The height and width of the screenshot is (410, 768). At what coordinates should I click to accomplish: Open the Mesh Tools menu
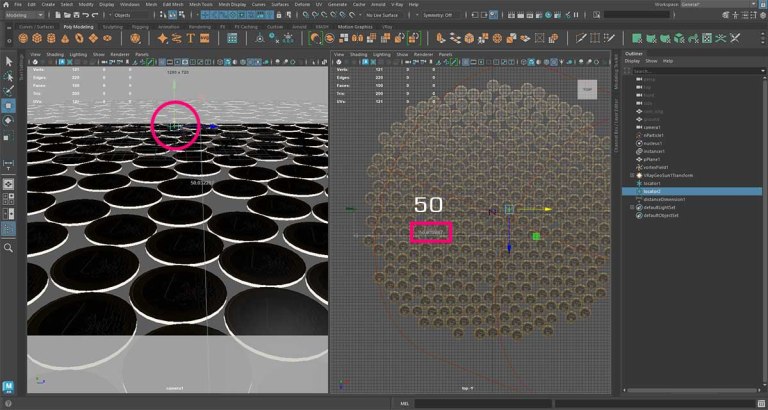point(201,4)
